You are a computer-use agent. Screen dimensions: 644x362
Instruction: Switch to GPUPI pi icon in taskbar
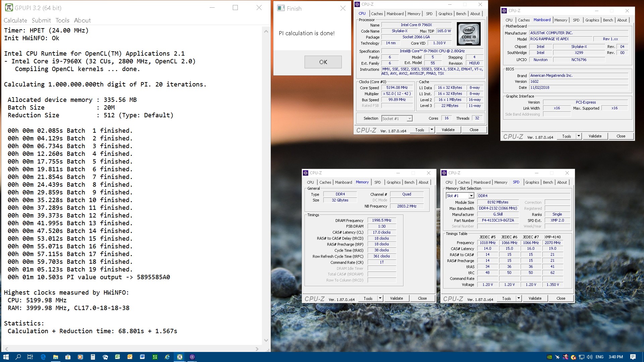(x=179, y=357)
